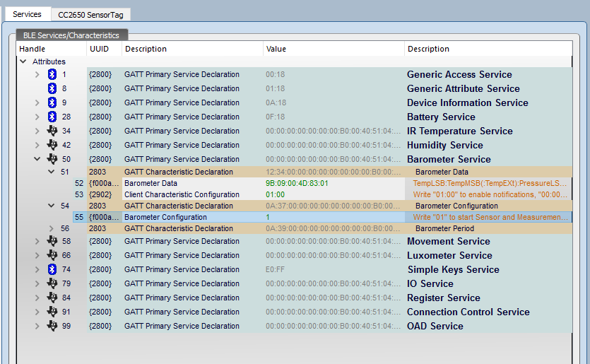Select Simple Keys Service Bluetooth icon
The image size is (590, 364).
point(52,269)
